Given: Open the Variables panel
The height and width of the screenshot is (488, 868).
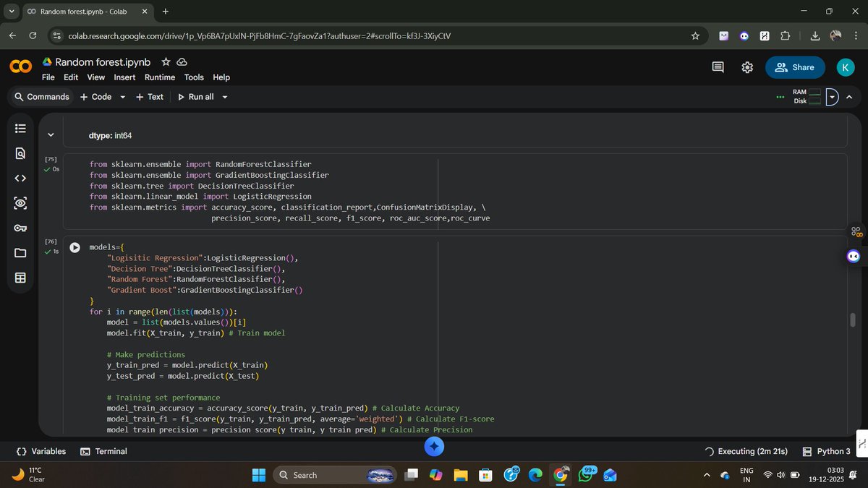Looking at the screenshot, I should pos(41,451).
